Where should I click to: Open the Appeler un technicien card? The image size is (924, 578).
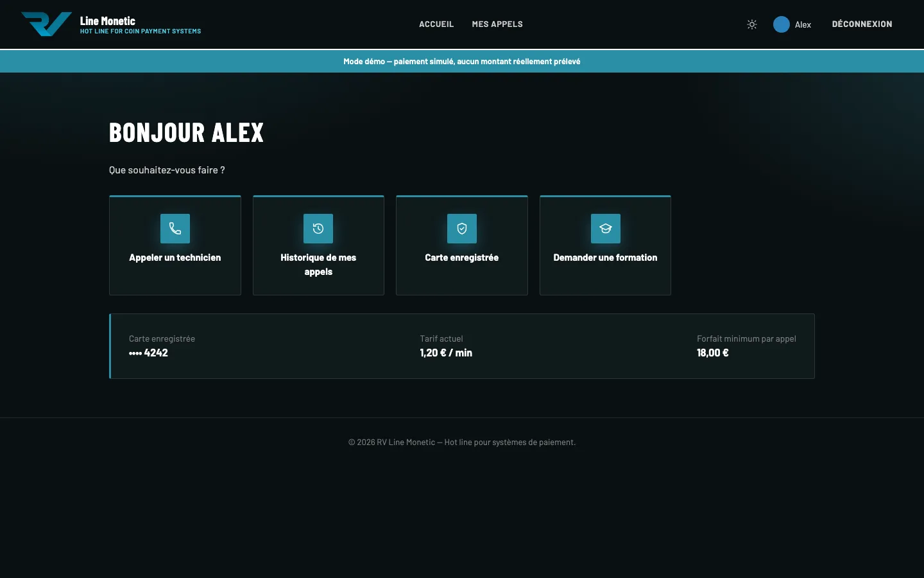(x=175, y=245)
